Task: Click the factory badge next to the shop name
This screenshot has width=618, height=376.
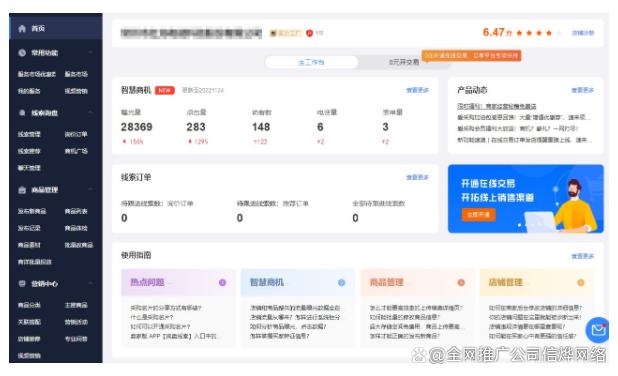Action: [285, 33]
